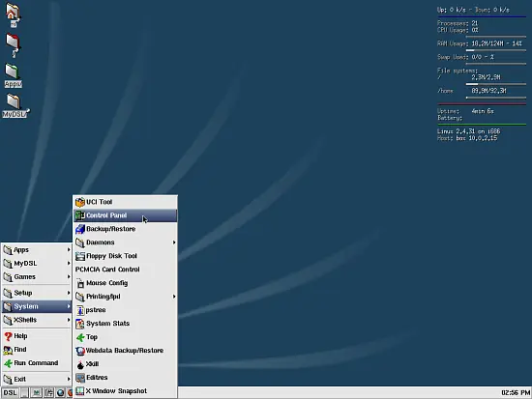This screenshot has width=532, height=399.
Task: Launch the globe browser icon in taskbar
Action: (x=60, y=392)
